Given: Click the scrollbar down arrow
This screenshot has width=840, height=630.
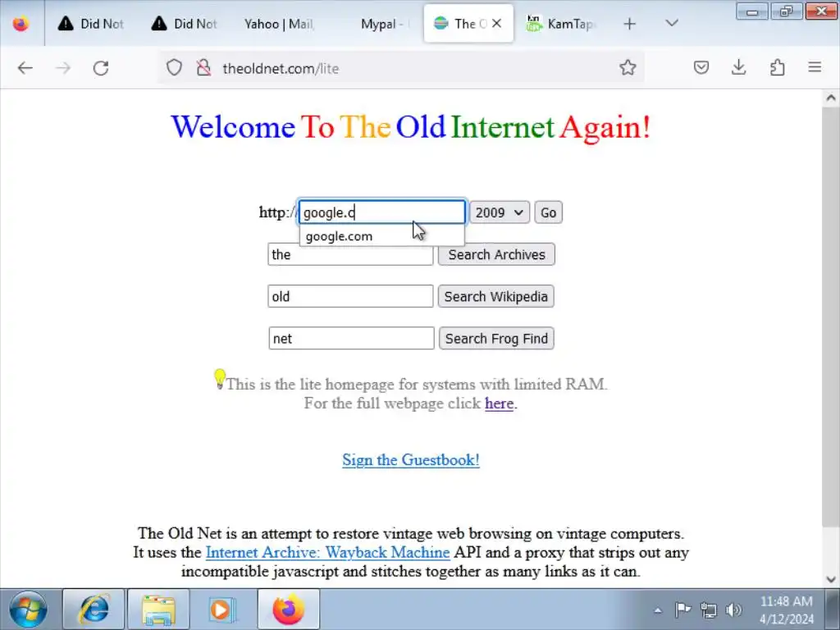Looking at the screenshot, I should point(830,579).
